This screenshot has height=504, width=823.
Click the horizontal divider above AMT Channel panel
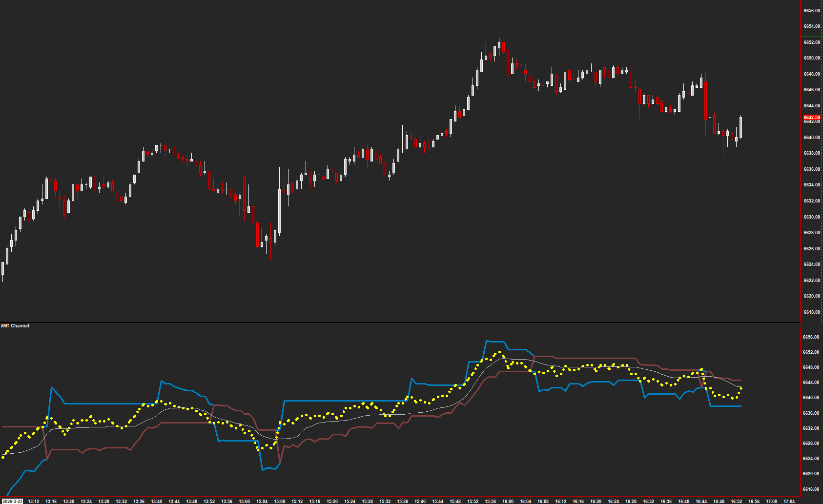(x=400, y=323)
